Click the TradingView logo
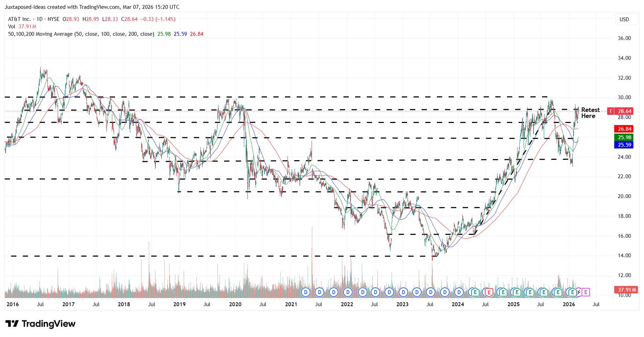The height and width of the screenshot is (337, 644). [x=40, y=324]
